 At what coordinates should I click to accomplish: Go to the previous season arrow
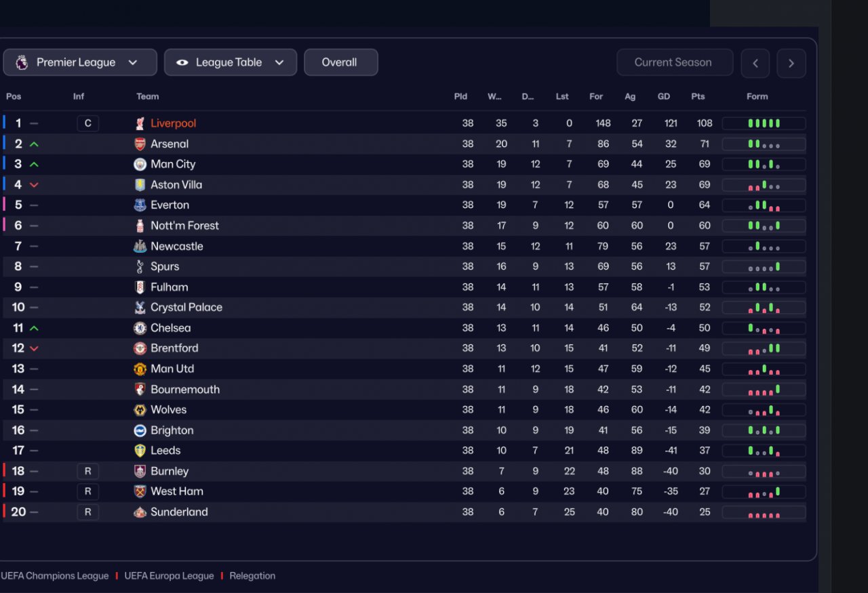pyautogui.click(x=755, y=63)
